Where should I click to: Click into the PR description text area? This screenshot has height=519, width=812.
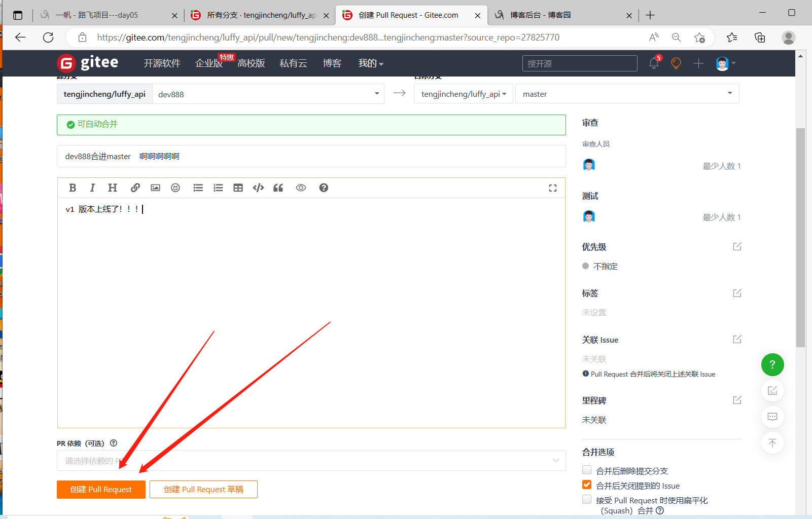(311, 313)
